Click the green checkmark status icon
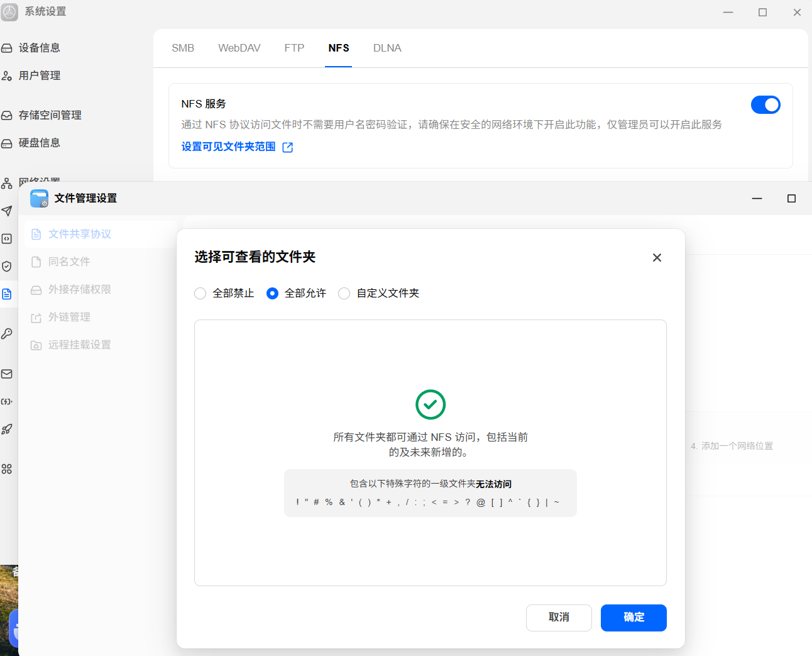Image resolution: width=812 pixels, height=656 pixels. 431,404
